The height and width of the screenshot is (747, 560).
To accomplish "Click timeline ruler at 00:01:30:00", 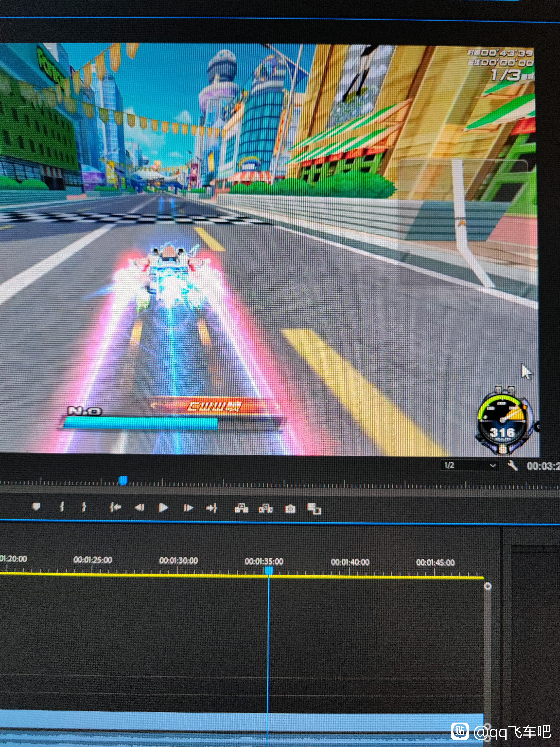I will tap(179, 561).
